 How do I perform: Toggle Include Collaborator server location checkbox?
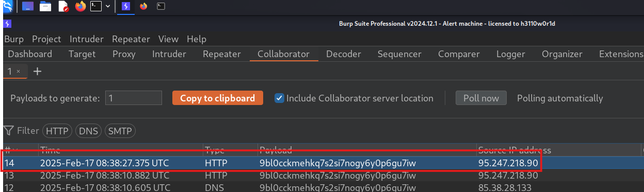coord(280,98)
